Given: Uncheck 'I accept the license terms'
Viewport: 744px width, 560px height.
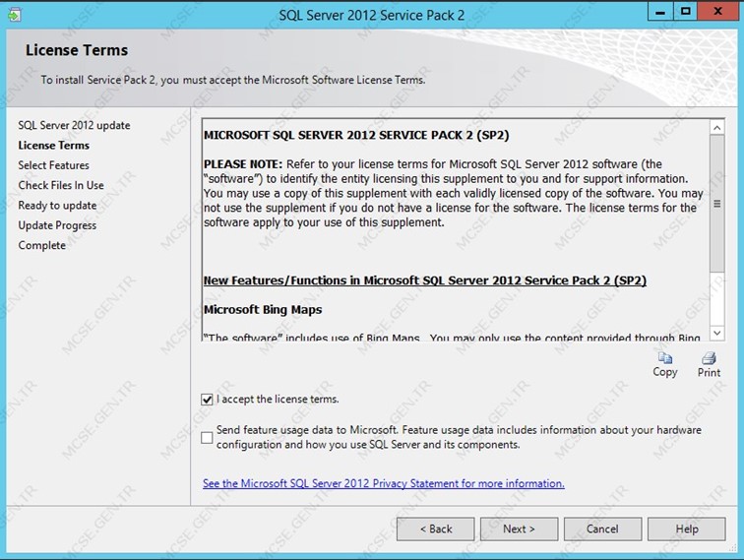Looking at the screenshot, I should 207,400.
